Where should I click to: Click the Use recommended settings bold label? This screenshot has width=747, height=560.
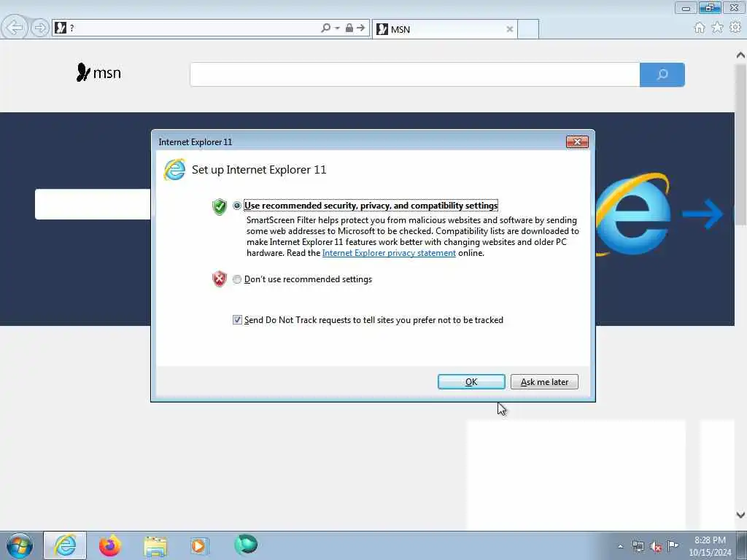(x=371, y=206)
